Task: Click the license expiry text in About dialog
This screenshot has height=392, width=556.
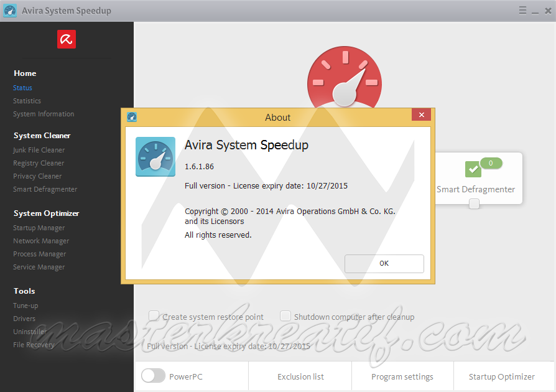Action: (266, 186)
